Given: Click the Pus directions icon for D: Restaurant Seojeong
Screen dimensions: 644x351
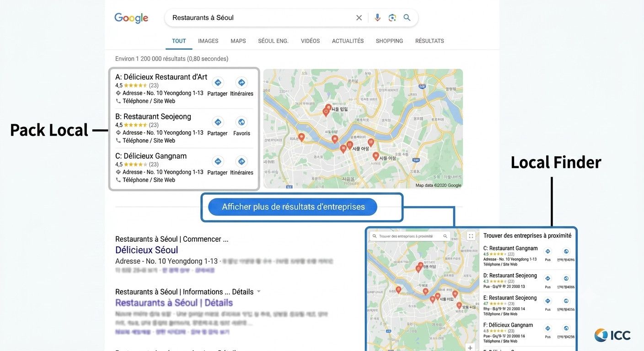Looking at the screenshot, I should pos(548,278).
